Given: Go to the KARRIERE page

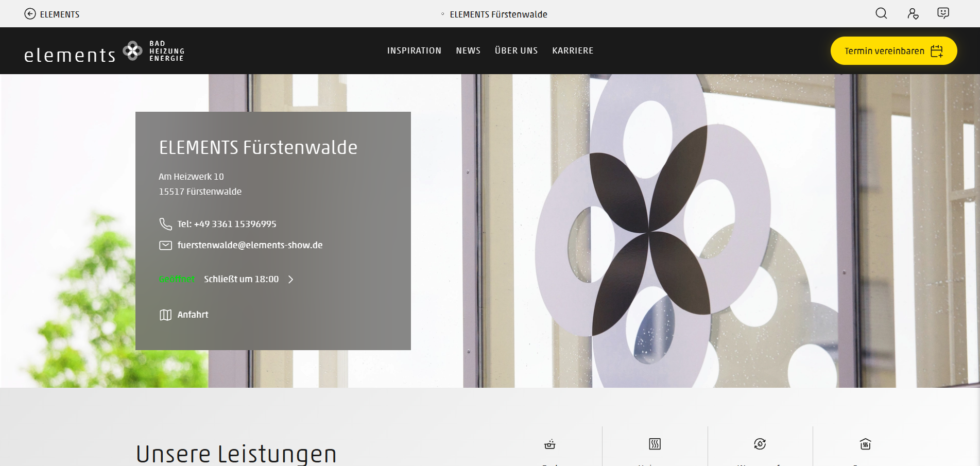Looking at the screenshot, I should coord(573,50).
